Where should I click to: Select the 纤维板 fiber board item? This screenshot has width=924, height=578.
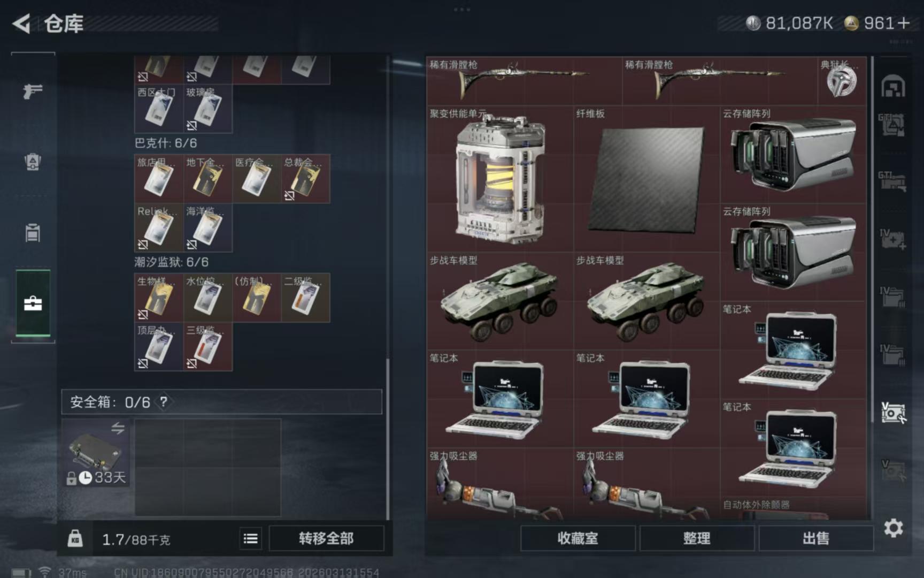[x=646, y=179]
